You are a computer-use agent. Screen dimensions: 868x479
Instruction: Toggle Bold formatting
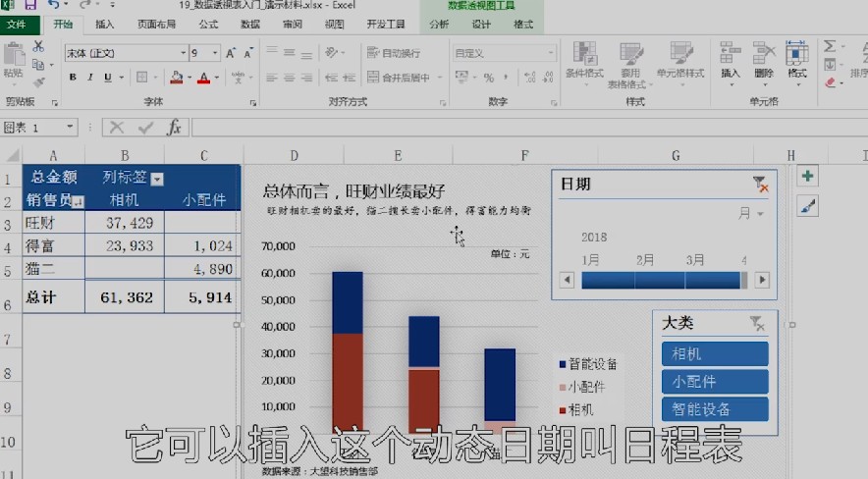tap(73, 78)
